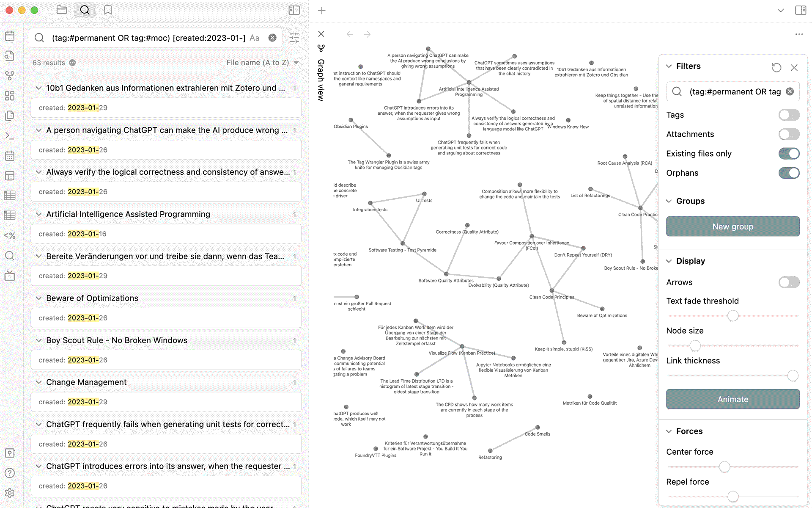Expand the 10b1 Gedanken search result
Image resolution: width=812 pixels, height=508 pixels.
(x=38, y=88)
